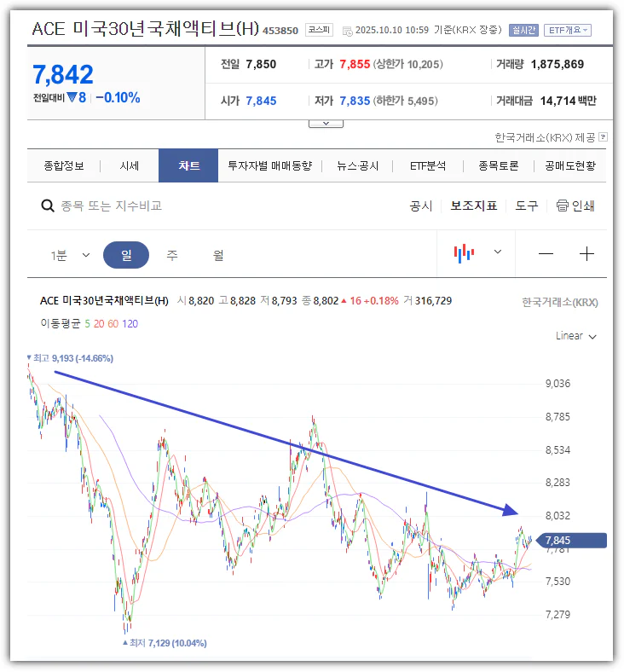Click the moving average 120 color label

[130, 323]
